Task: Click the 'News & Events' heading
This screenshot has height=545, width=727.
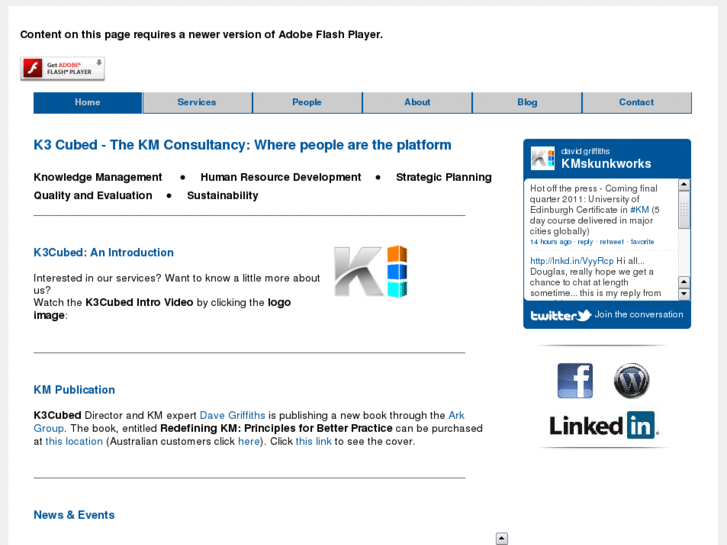Action: (74, 515)
